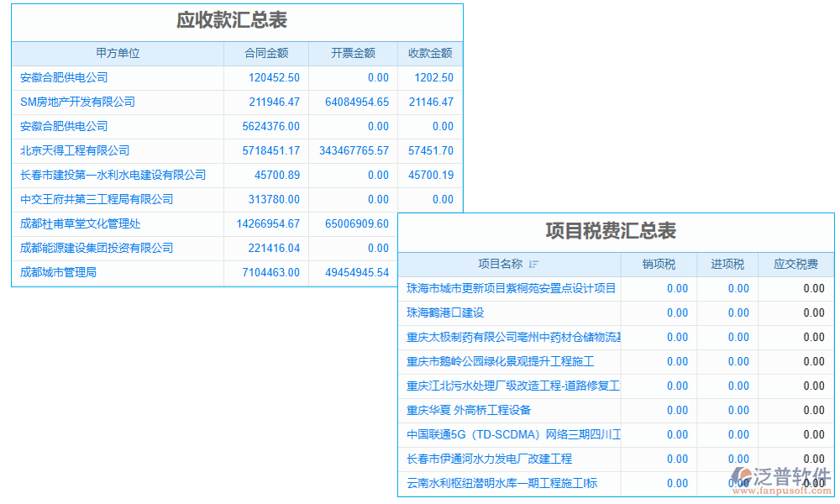The width and height of the screenshot is (840, 504).
Task: Click the sort icon beside 项目名称
Action: pyautogui.click(x=533, y=264)
